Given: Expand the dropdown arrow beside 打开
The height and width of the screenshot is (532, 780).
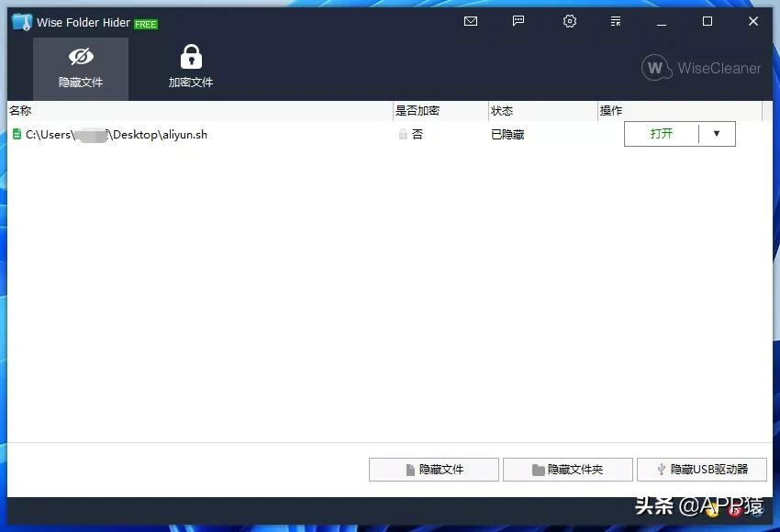Looking at the screenshot, I should pyautogui.click(x=718, y=133).
